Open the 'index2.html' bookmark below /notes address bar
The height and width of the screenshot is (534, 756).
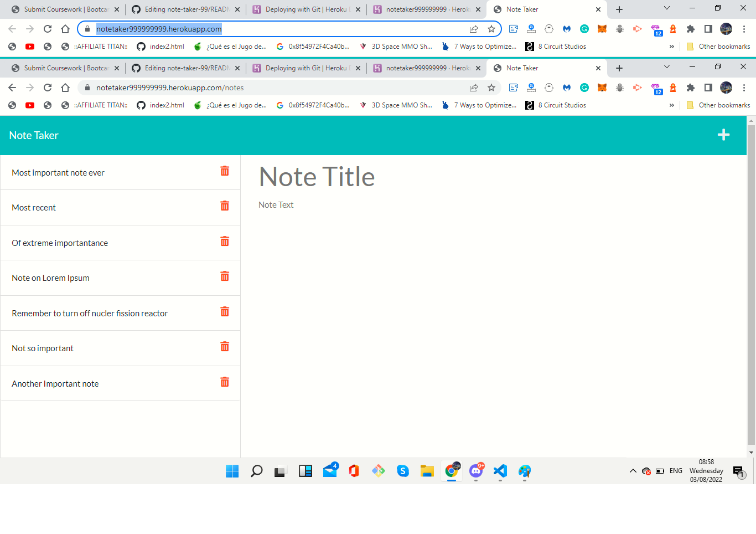tap(160, 105)
